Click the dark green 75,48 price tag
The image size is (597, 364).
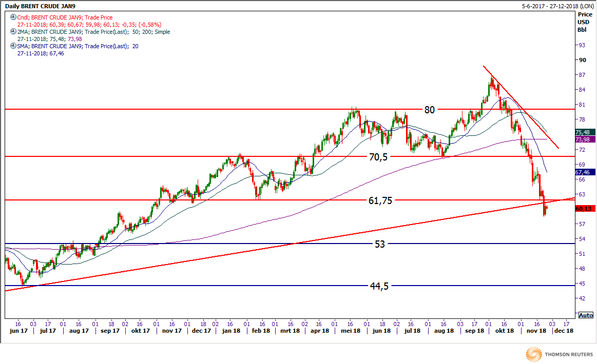[x=585, y=132]
